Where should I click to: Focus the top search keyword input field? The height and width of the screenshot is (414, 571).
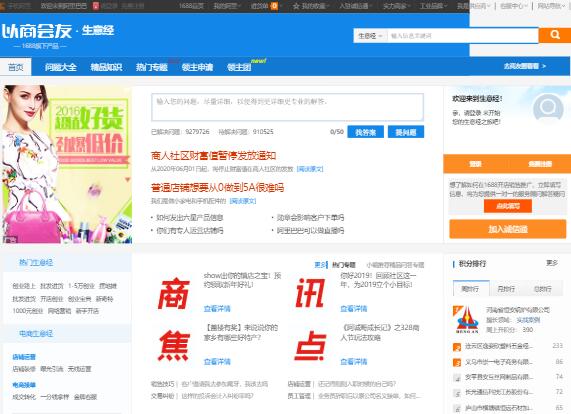(x=462, y=36)
